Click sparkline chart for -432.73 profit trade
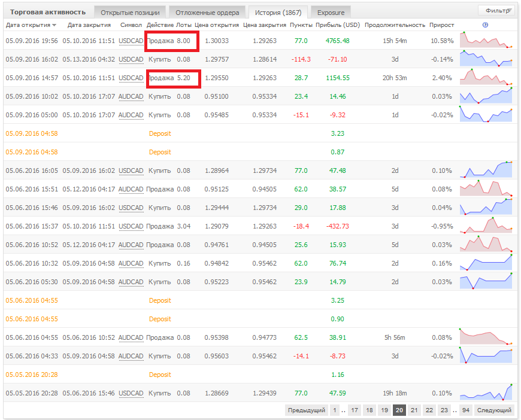 click(486, 226)
